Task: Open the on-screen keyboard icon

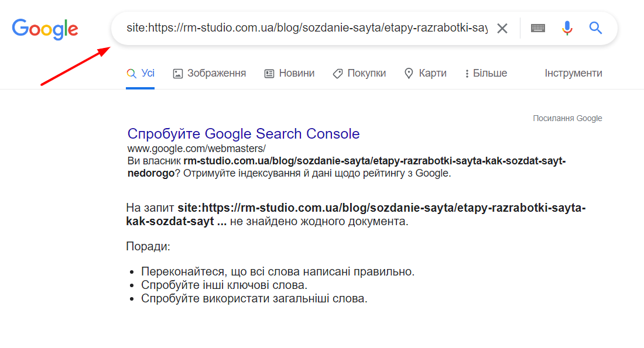Action: (x=537, y=28)
